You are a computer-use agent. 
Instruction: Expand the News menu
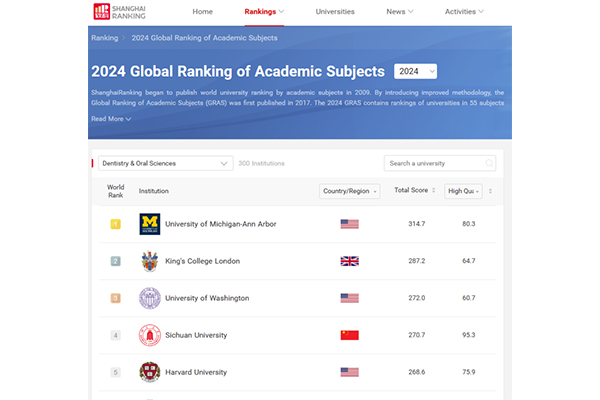click(x=399, y=11)
